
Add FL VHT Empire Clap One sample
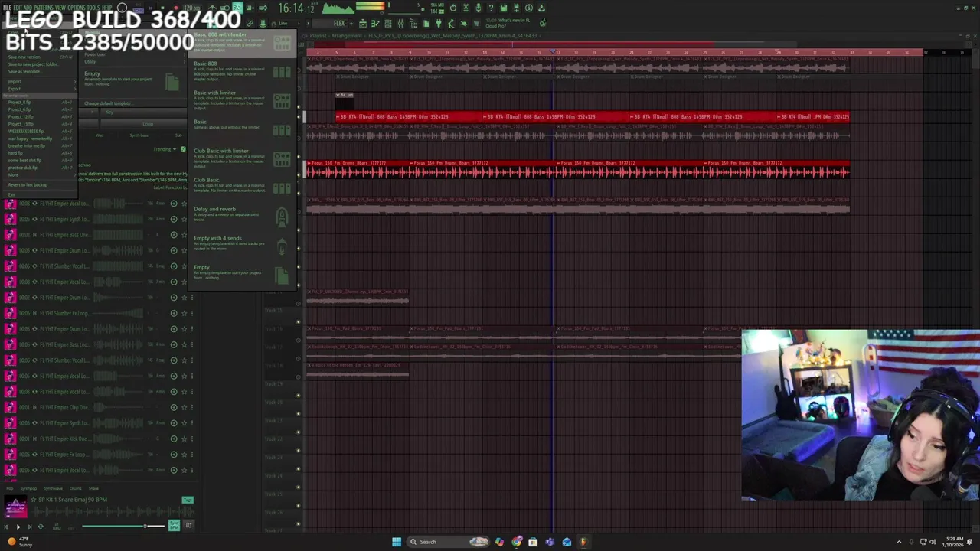[173, 407]
